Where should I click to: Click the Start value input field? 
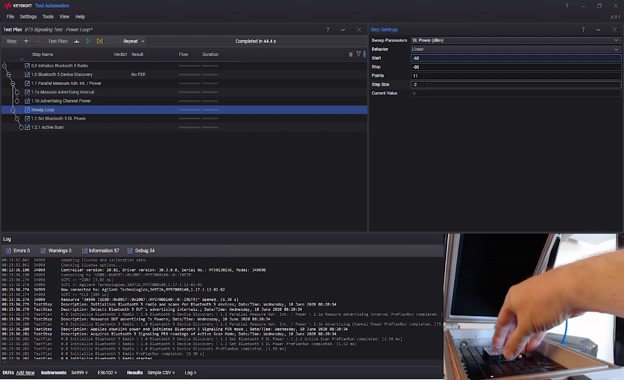516,58
